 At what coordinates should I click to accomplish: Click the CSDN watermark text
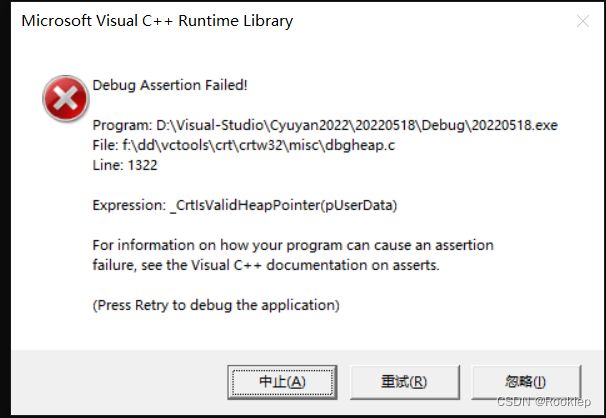(x=544, y=402)
